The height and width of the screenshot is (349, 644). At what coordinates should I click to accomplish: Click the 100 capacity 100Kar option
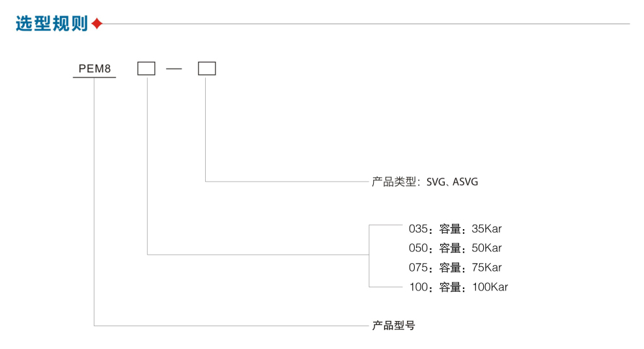click(458, 287)
